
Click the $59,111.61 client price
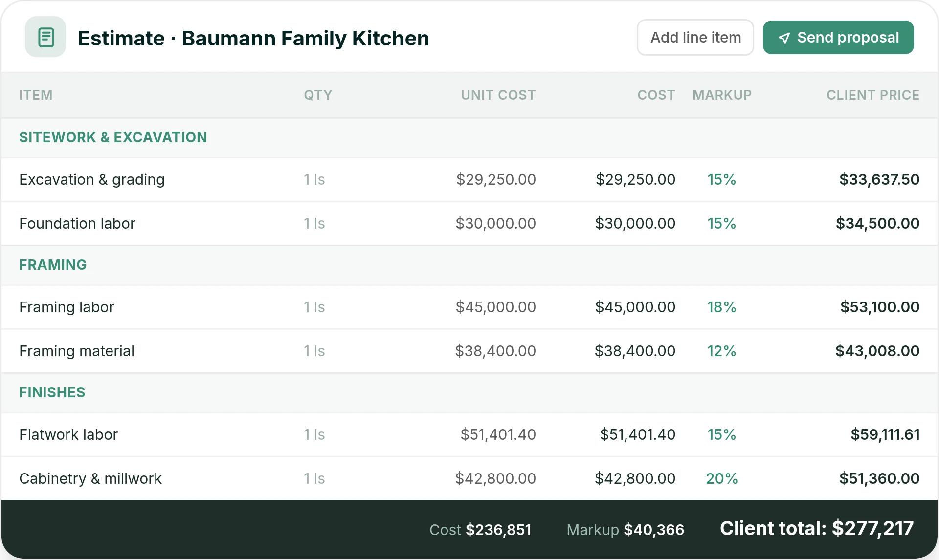click(885, 434)
